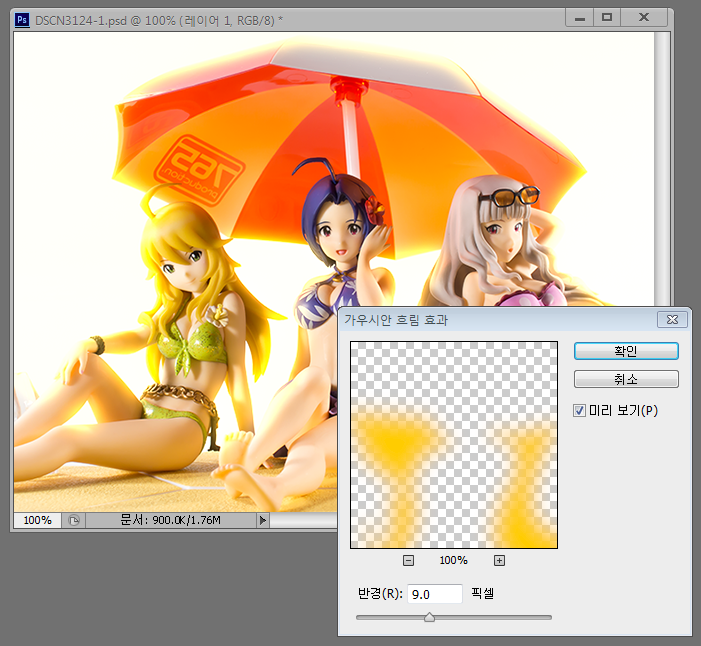Viewport: 701px width, 646px height.
Task: Click the 100% preview zoom label in dialog
Action: [453, 560]
